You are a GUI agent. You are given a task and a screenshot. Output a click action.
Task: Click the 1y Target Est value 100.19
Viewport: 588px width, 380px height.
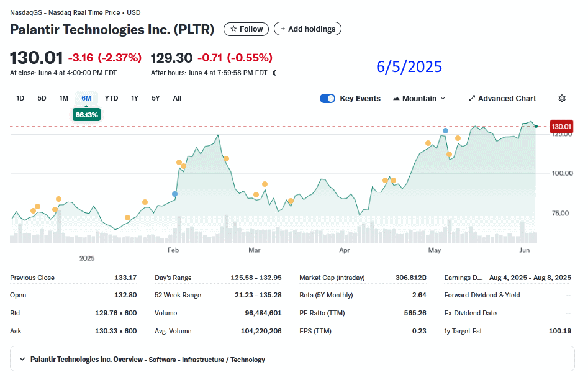[560, 331]
